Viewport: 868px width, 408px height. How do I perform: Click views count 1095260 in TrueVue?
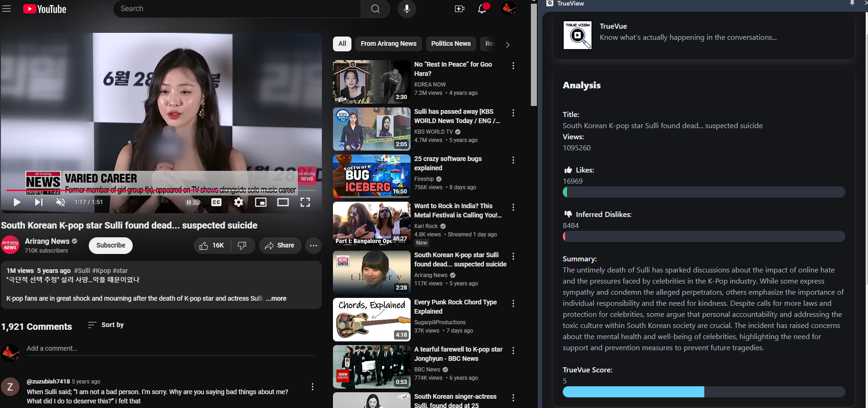[577, 148]
